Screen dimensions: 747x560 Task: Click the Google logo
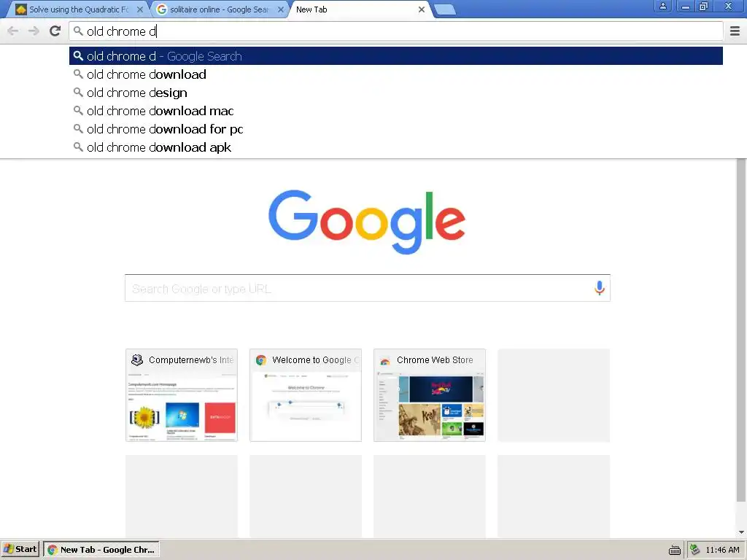pyautogui.click(x=367, y=222)
